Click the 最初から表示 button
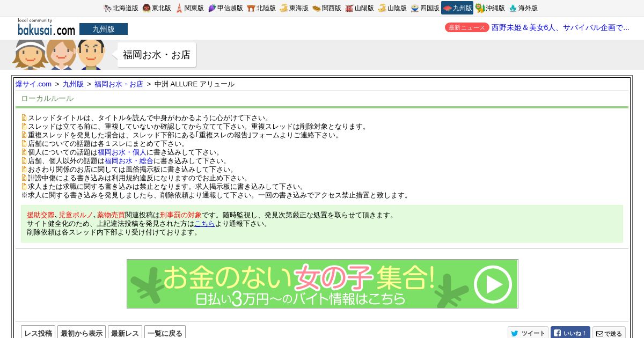Image resolution: width=644 pixels, height=338 pixels. (82, 333)
